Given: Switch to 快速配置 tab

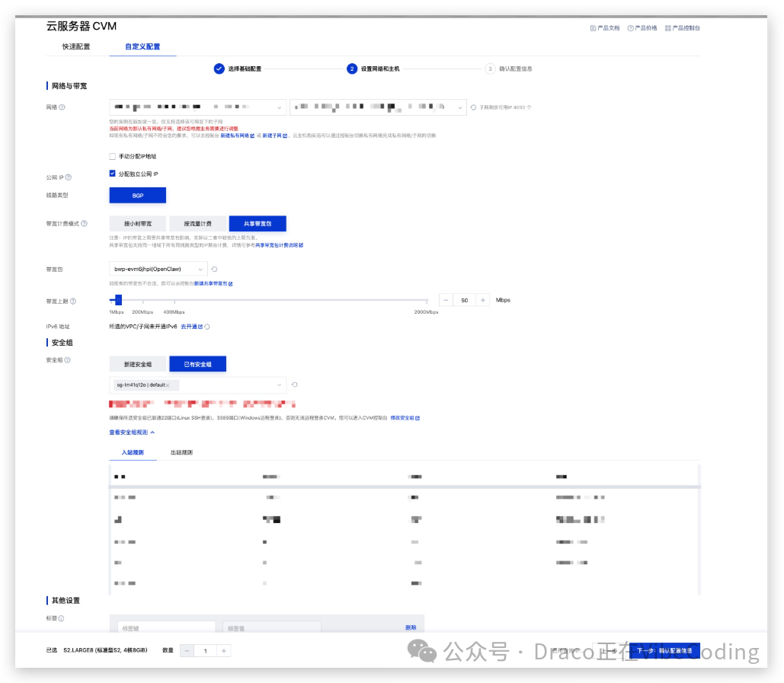Looking at the screenshot, I should click(76, 46).
